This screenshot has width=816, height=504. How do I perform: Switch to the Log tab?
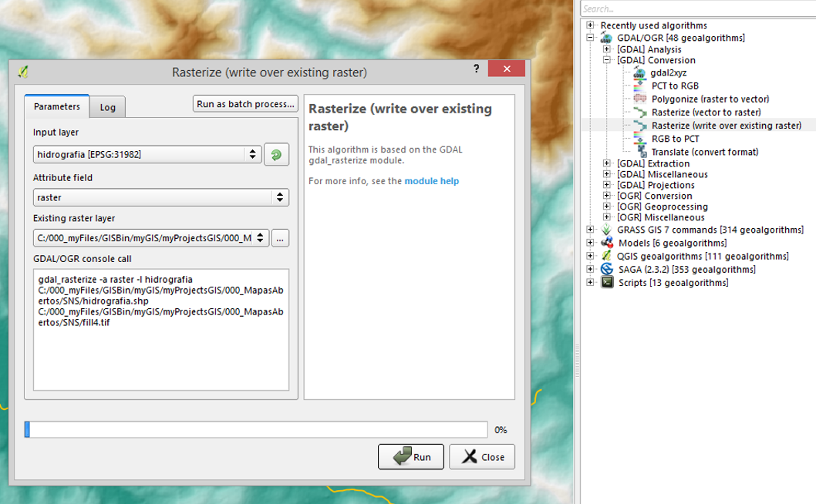point(108,107)
